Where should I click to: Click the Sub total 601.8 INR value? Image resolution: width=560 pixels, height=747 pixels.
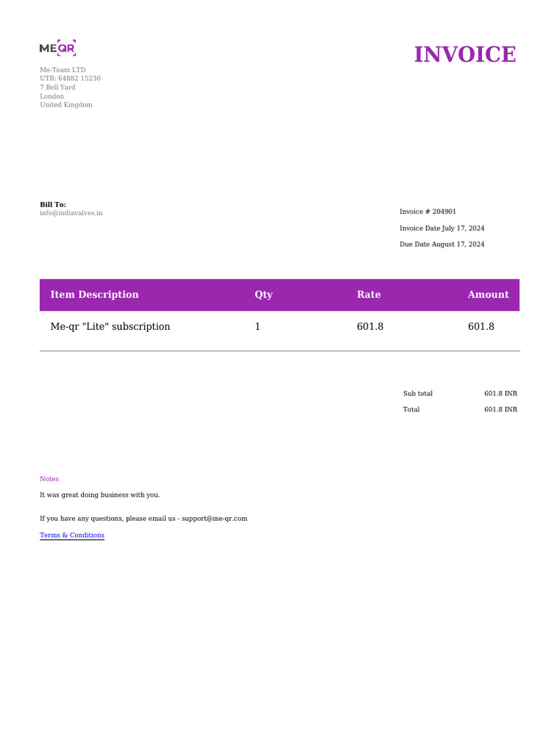point(500,393)
